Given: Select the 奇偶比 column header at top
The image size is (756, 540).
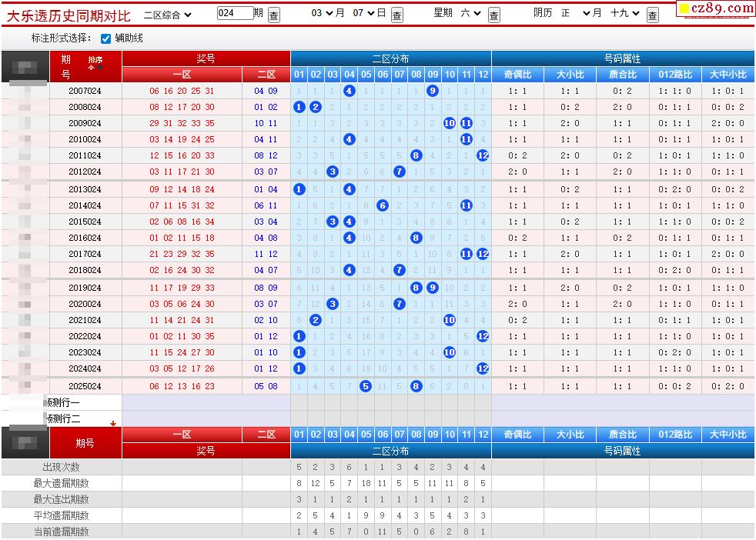Looking at the screenshot, I should [x=517, y=75].
